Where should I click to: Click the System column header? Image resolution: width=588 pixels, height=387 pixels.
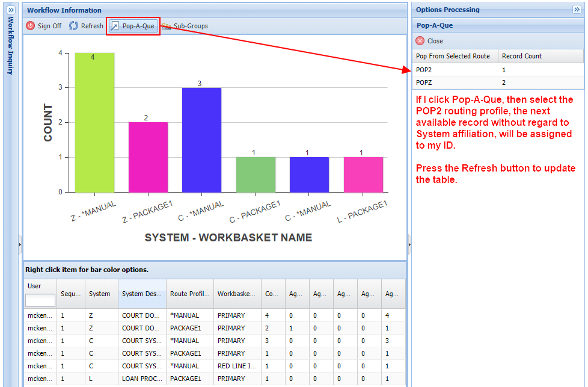pos(101,294)
